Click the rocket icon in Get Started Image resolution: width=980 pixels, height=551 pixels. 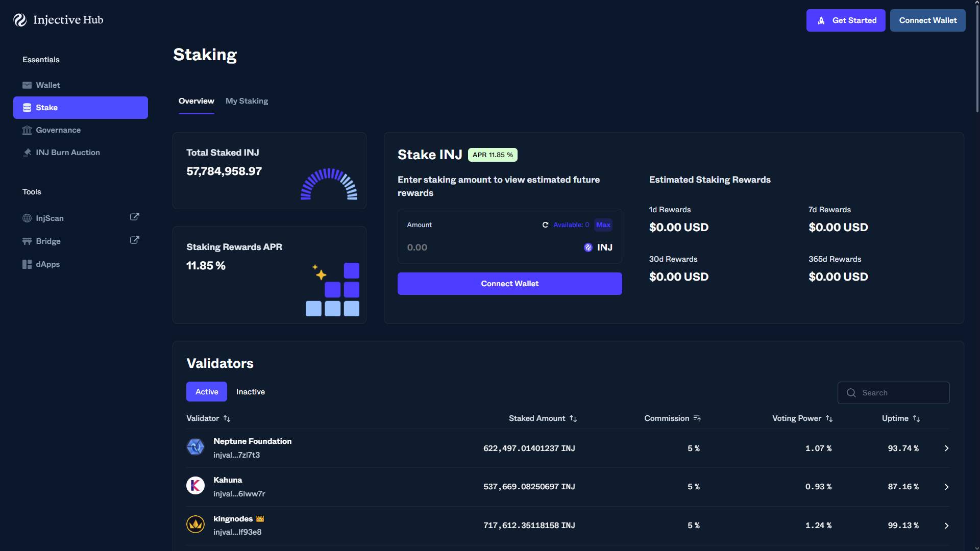coord(821,20)
